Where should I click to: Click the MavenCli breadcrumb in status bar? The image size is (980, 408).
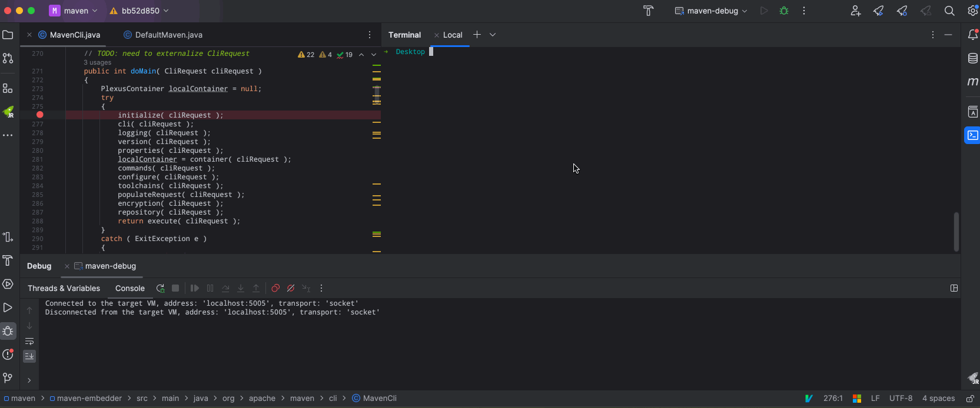point(379,398)
